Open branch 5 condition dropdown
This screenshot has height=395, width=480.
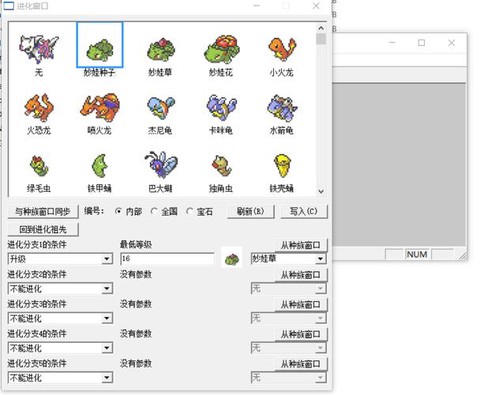click(x=60, y=378)
